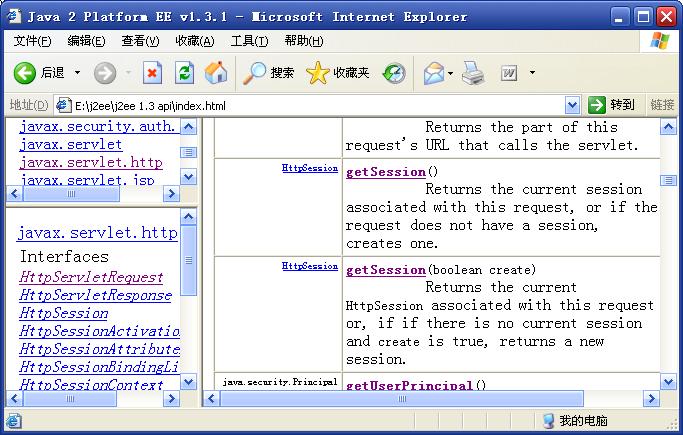
Task: Click the classes frame vertical scrollbar thumb
Action: point(189,260)
